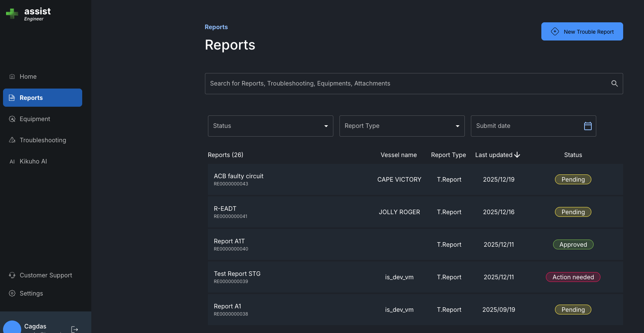
Task: Open Customer Support page
Action: click(x=42, y=275)
